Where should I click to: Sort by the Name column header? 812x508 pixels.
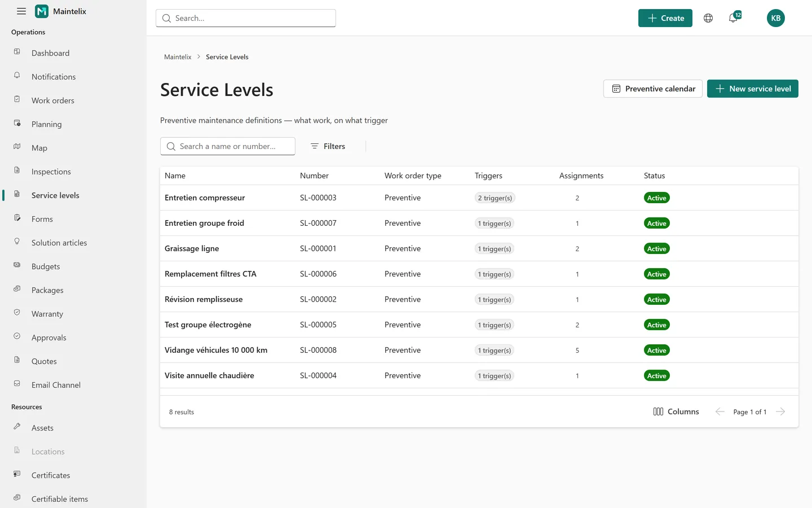[175, 176]
